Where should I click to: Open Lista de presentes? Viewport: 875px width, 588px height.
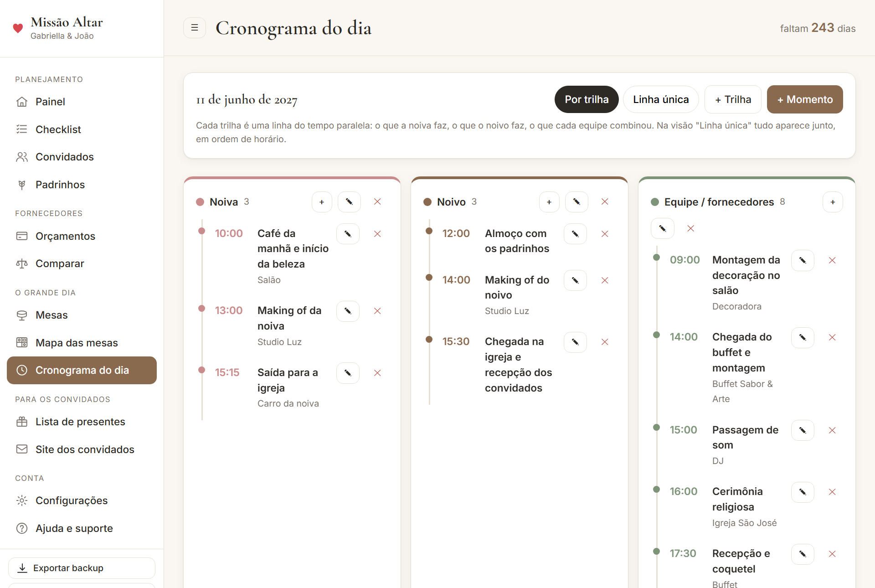[82, 422]
